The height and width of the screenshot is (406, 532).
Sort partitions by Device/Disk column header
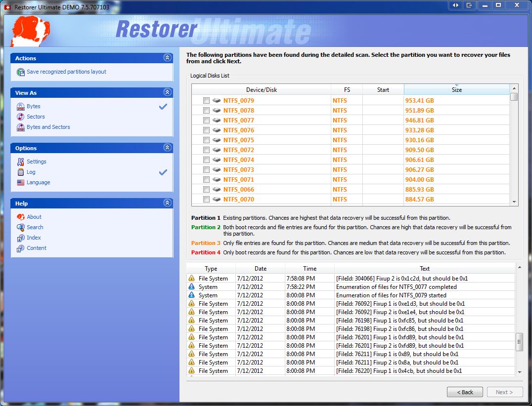(x=261, y=89)
